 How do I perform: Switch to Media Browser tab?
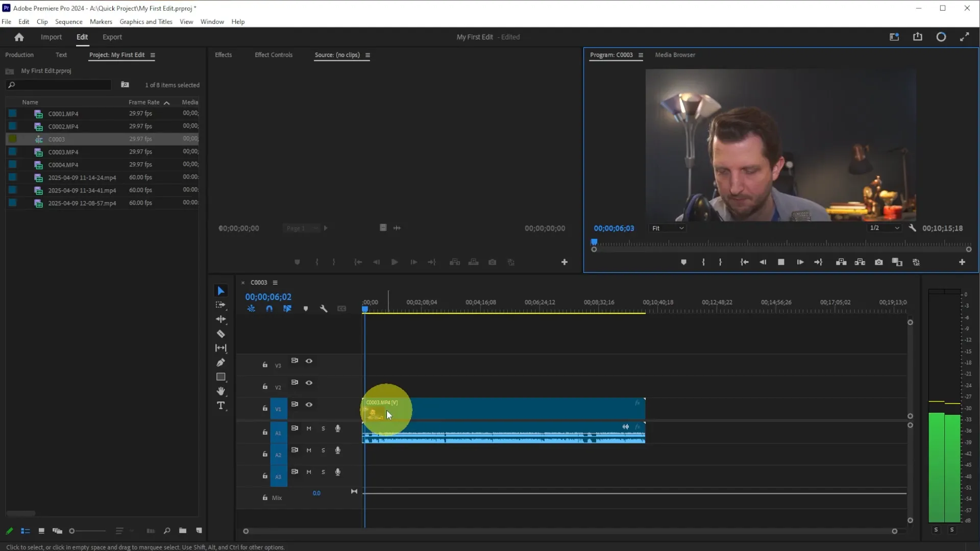point(675,55)
